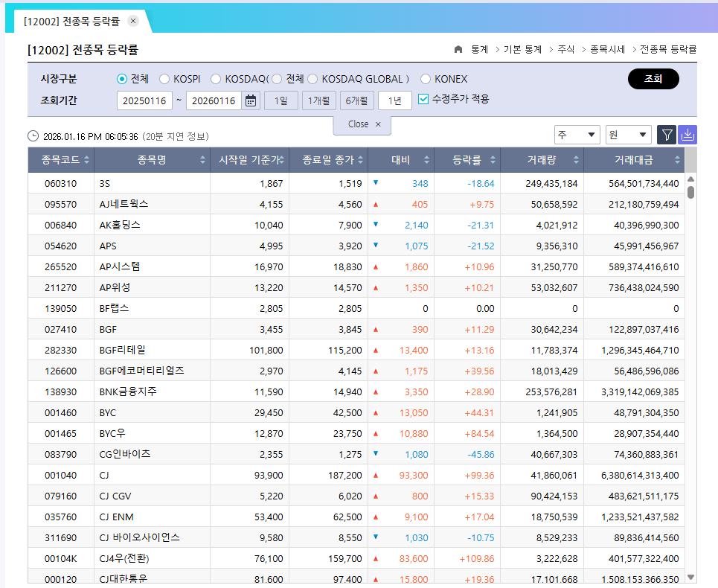Open 기본 통계 in the breadcrumb

point(522,49)
